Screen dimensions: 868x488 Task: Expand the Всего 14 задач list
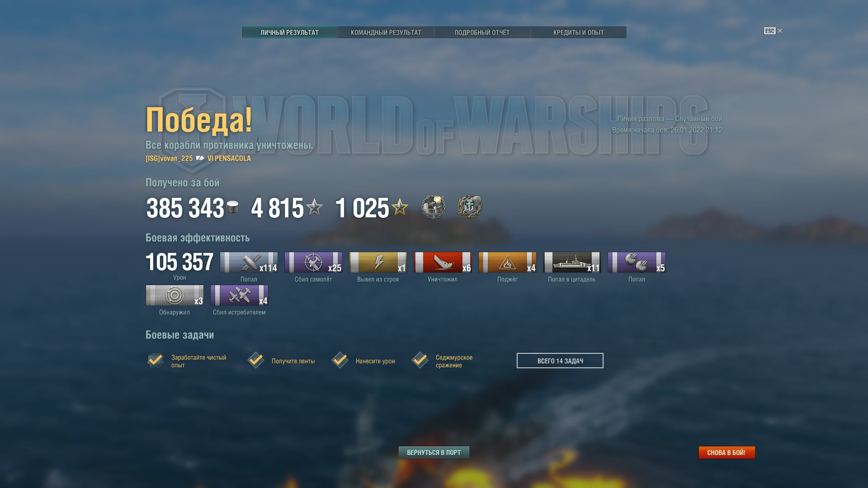(x=560, y=361)
